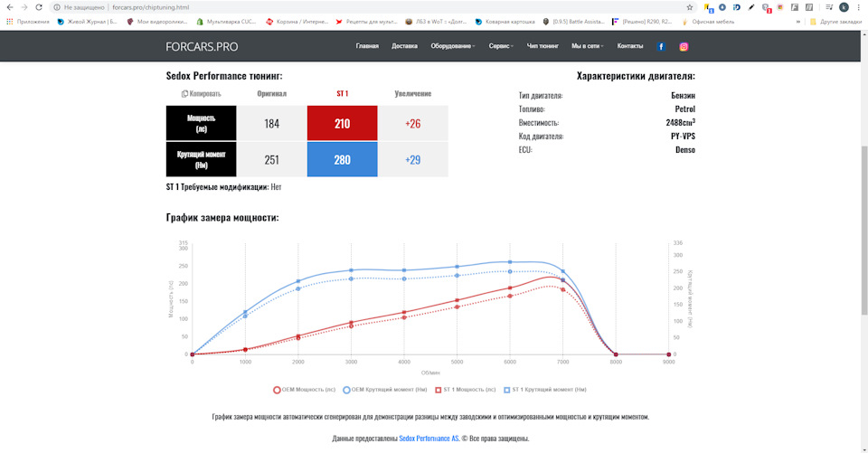Screen dimensions: 868x453
Task: Click the gray slash-box extension icon
Action: (x=808, y=7)
